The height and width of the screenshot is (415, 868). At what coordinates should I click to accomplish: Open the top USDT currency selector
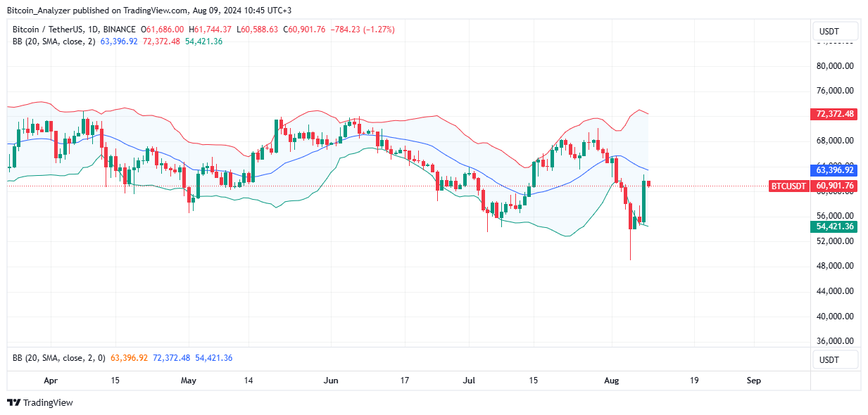(835, 31)
